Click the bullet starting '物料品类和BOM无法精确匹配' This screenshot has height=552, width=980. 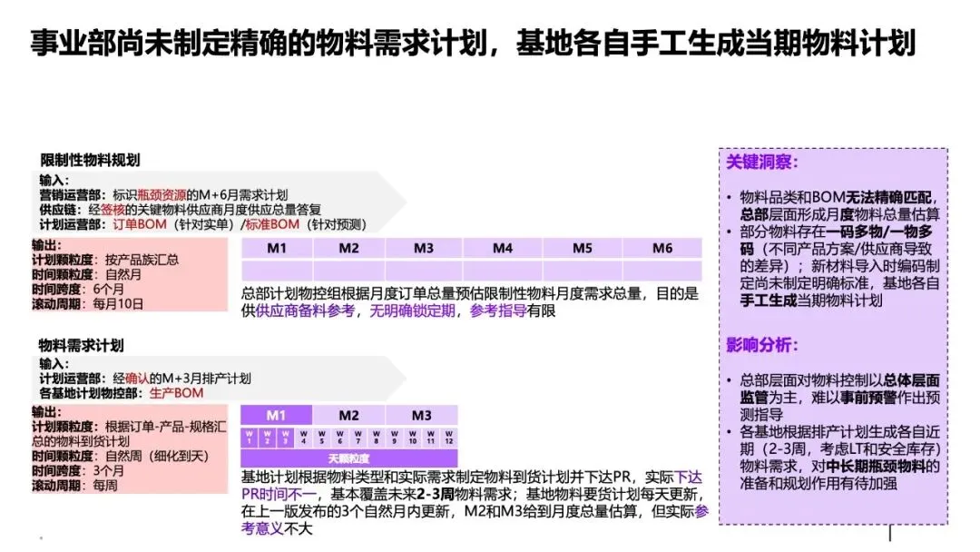coord(839,206)
